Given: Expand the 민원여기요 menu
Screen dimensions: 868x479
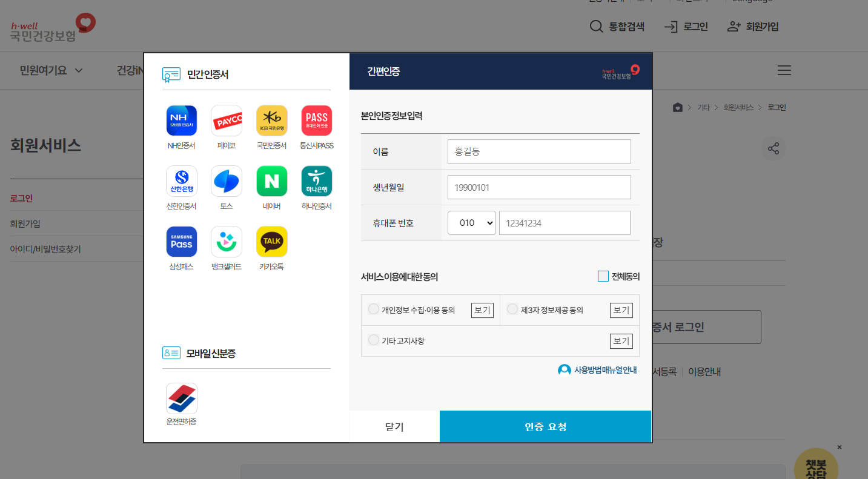Looking at the screenshot, I should point(51,70).
